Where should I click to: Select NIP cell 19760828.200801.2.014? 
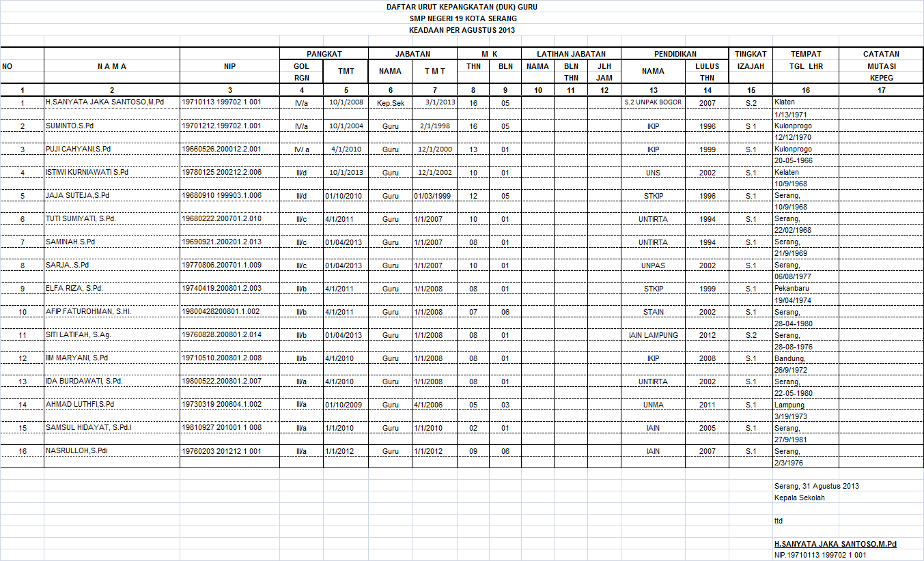(229, 334)
